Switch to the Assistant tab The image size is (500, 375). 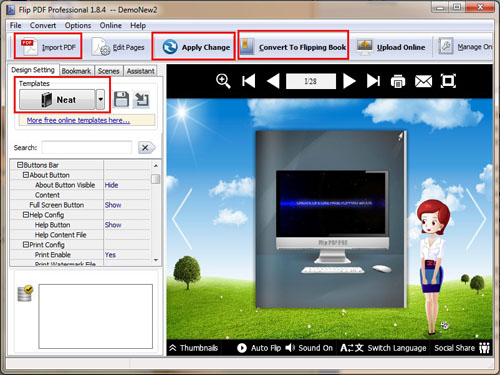[x=140, y=71]
